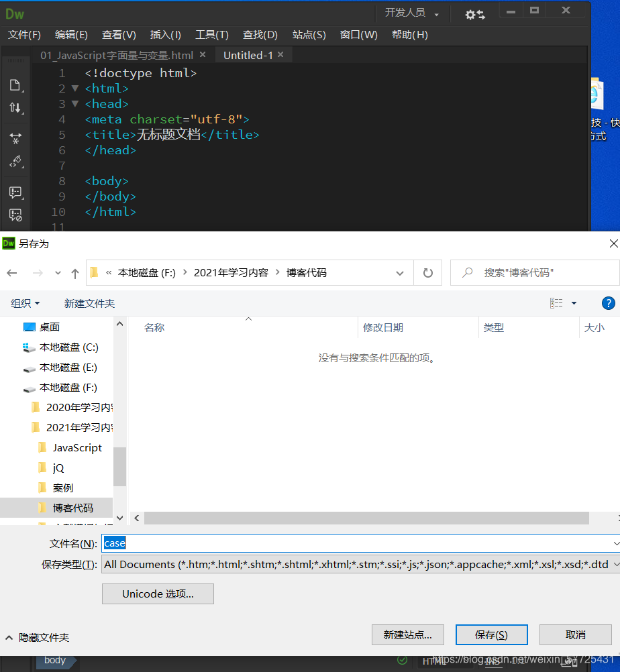620x672 pixels.
Task: Go up one folder level
Action: point(75,273)
